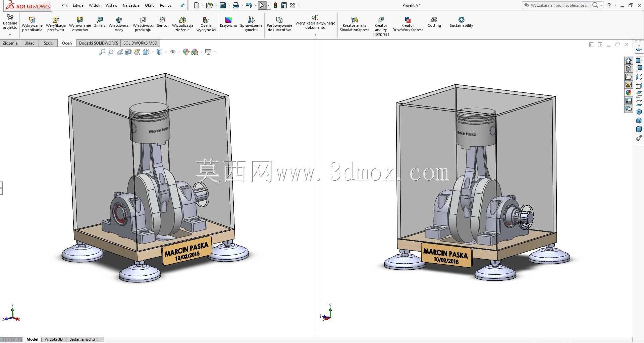This screenshot has height=343, width=644.
Task: Toggle Krzywizna curvature display
Action: coord(228,22)
